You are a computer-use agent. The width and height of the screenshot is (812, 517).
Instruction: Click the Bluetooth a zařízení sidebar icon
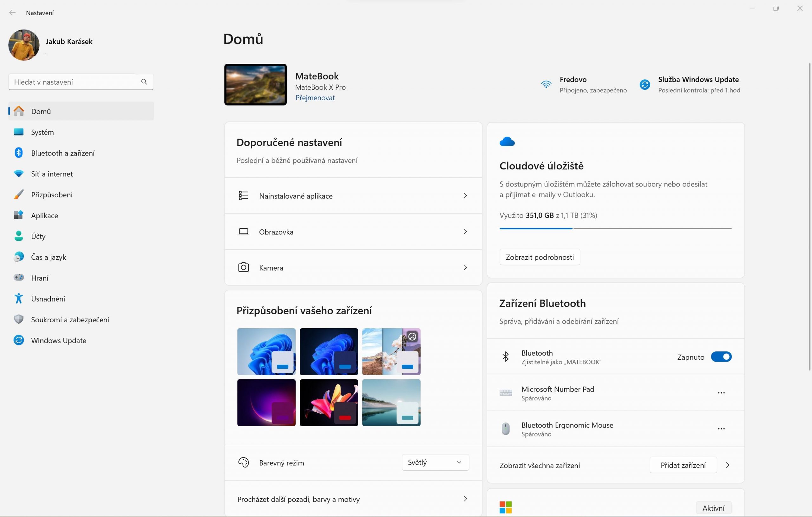(x=18, y=153)
